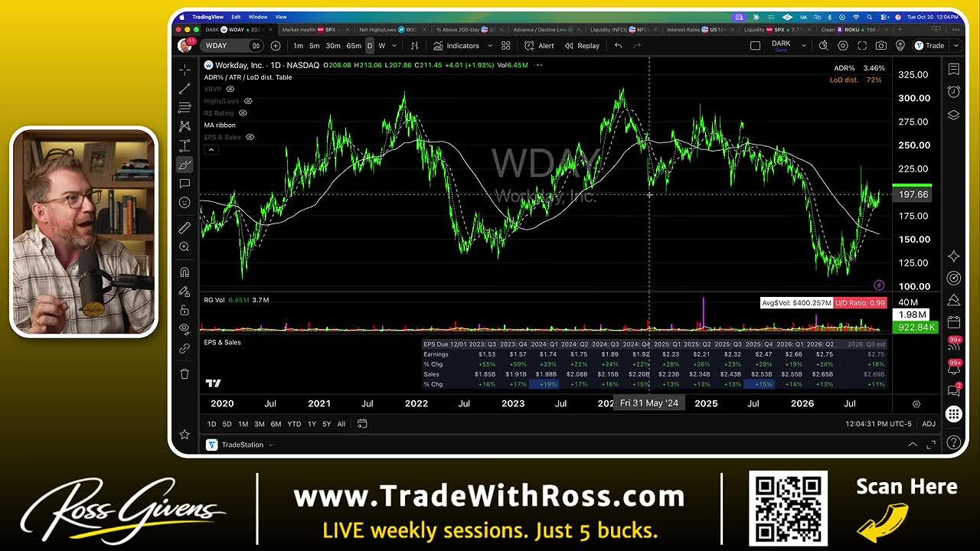Open the emoji sticker tool
The image size is (980, 551).
185,203
